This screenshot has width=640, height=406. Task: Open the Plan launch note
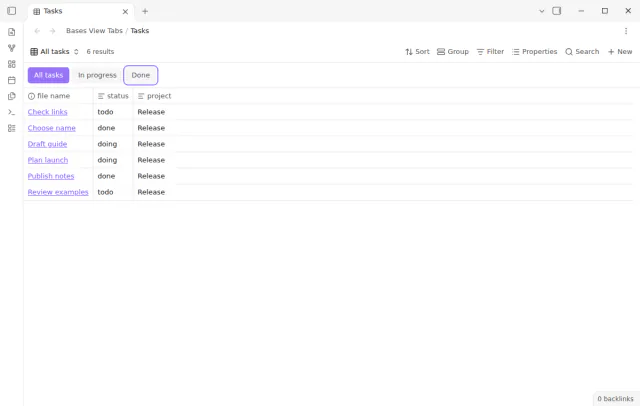[x=48, y=160]
